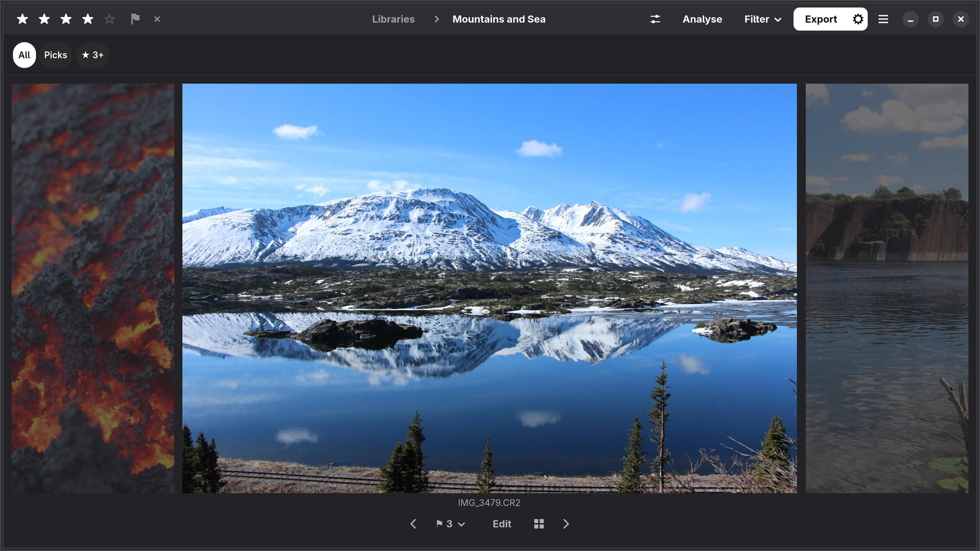Screen dimensions: 980x551
Task: Open export settings gear icon
Action: pyautogui.click(x=858, y=19)
